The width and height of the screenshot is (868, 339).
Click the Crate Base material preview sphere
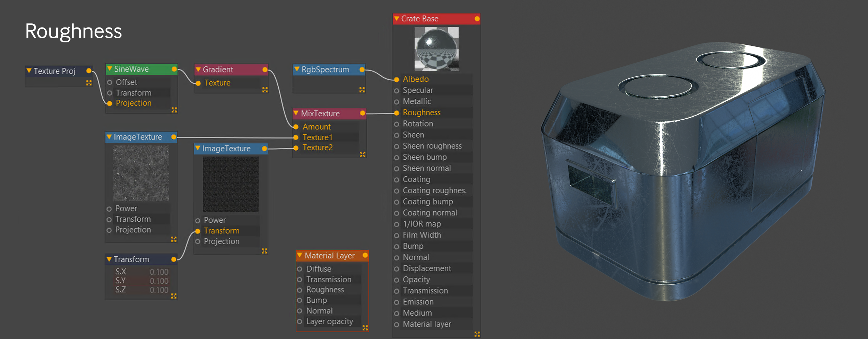coord(436,49)
